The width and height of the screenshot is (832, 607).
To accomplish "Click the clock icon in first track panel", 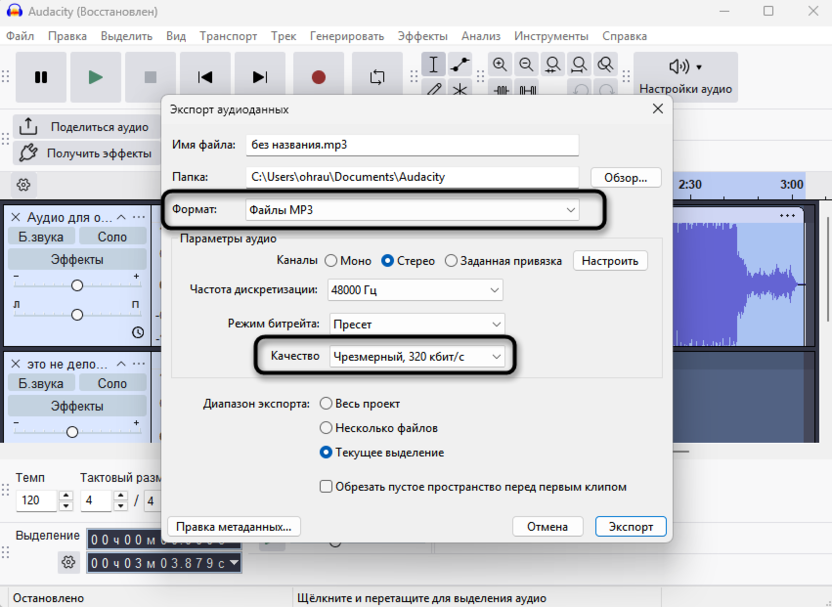I will point(138,332).
